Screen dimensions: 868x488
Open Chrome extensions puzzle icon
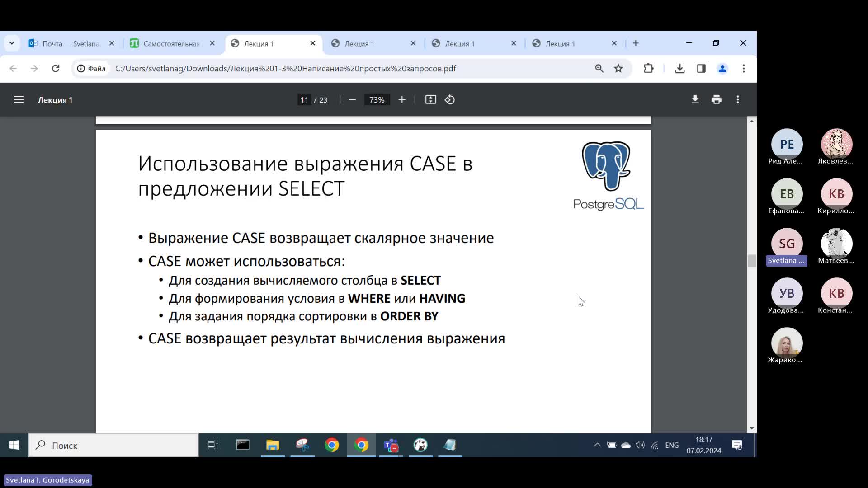tap(648, 68)
